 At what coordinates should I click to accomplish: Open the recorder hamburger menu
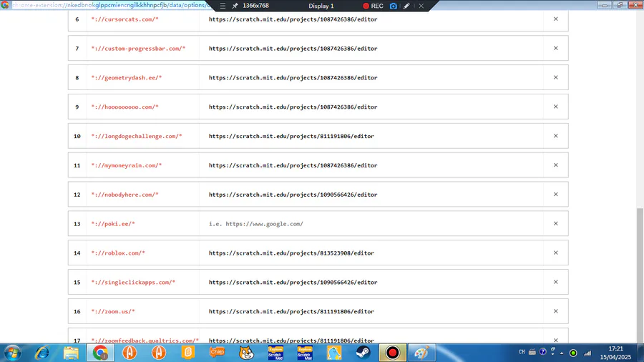pyautogui.click(x=223, y=6)
